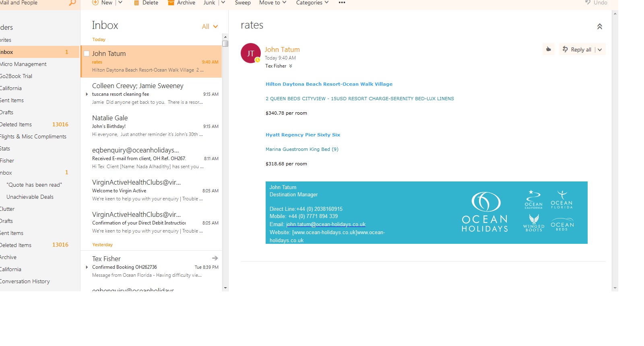The width and height of the screenshot is (644, 346).
Task: Click the Ocean Florida logo
Action: [561, 200]
